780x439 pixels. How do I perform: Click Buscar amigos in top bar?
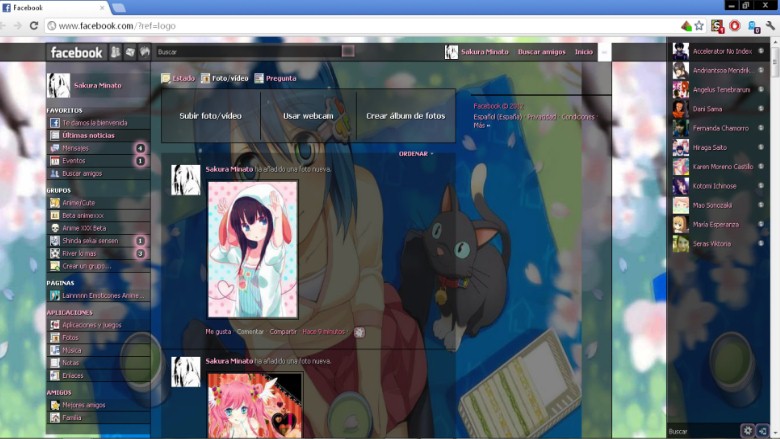point(541,52)
